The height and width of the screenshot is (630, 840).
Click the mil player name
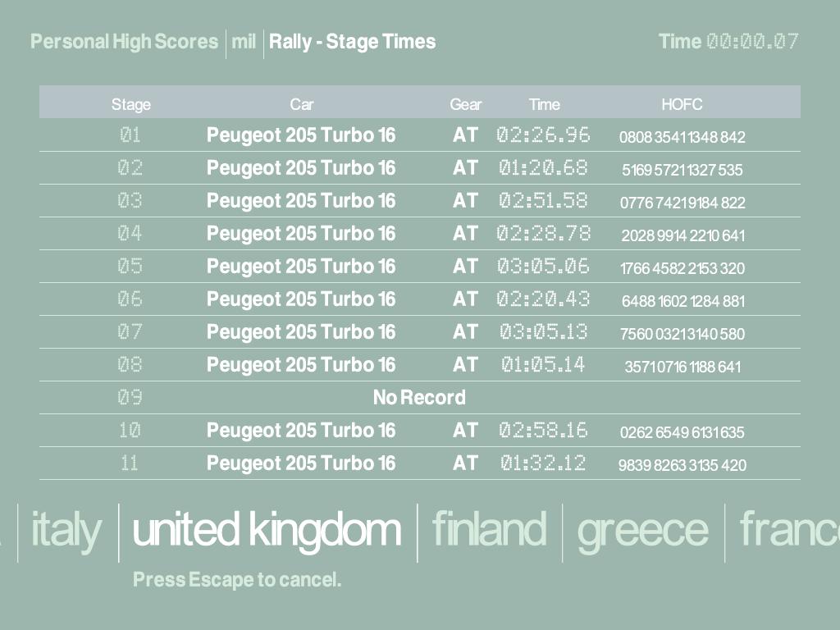click(244, 42)
